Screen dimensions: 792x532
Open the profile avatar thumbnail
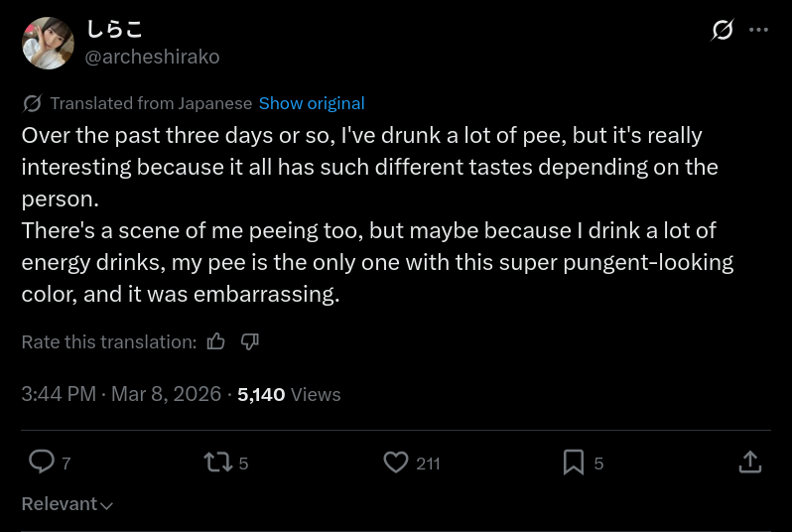click(x=48, y=43)
